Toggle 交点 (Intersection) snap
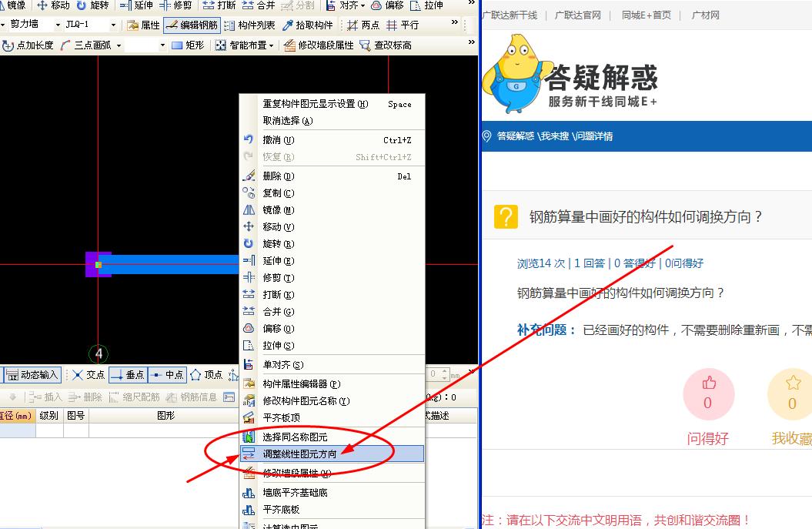The height and width of the screenshot is (529, 812). coord(89,374)
